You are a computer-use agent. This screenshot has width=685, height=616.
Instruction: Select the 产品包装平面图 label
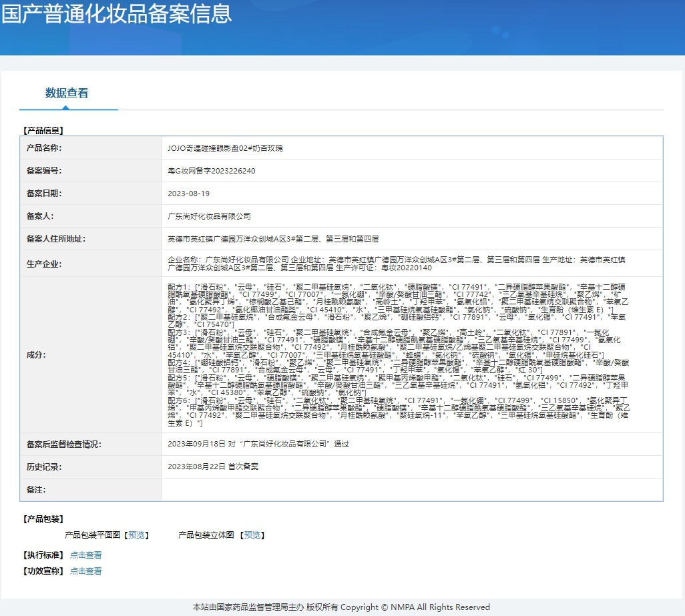point(93,535)
